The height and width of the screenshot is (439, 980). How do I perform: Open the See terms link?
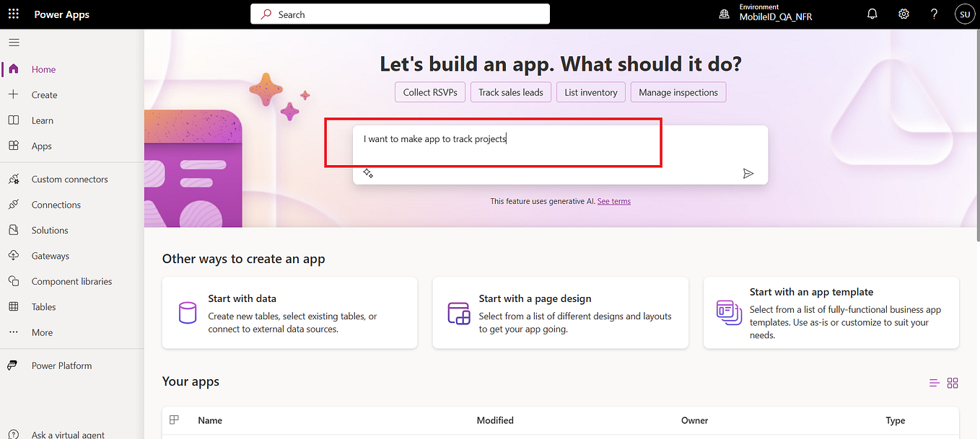[x=613, y=201]
